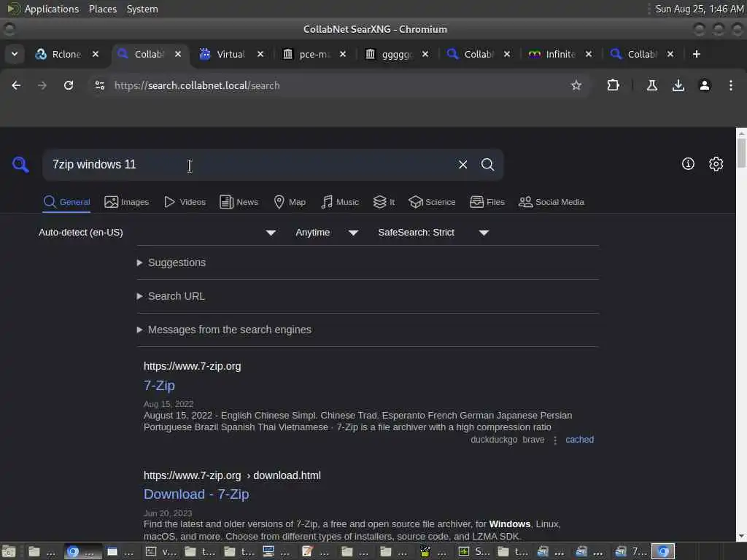
Task: Expand Messages from the search engines
Action: pyautogui.click(x=225, y=330)
